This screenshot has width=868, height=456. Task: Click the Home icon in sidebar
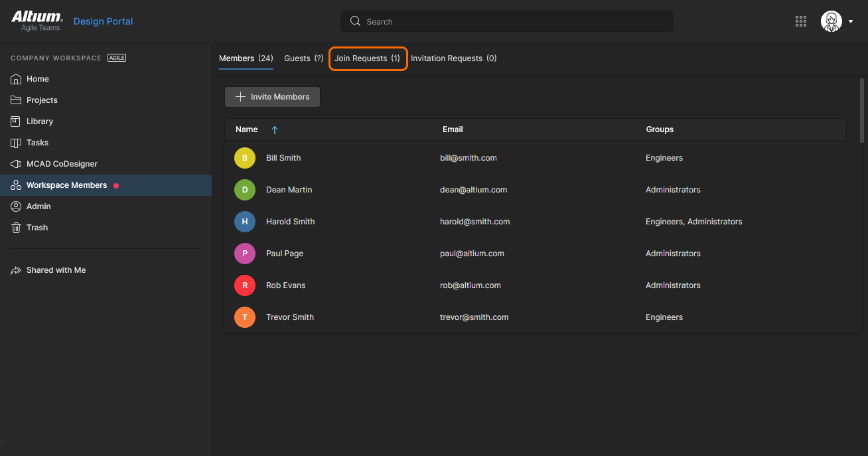(x=16, y=79)
